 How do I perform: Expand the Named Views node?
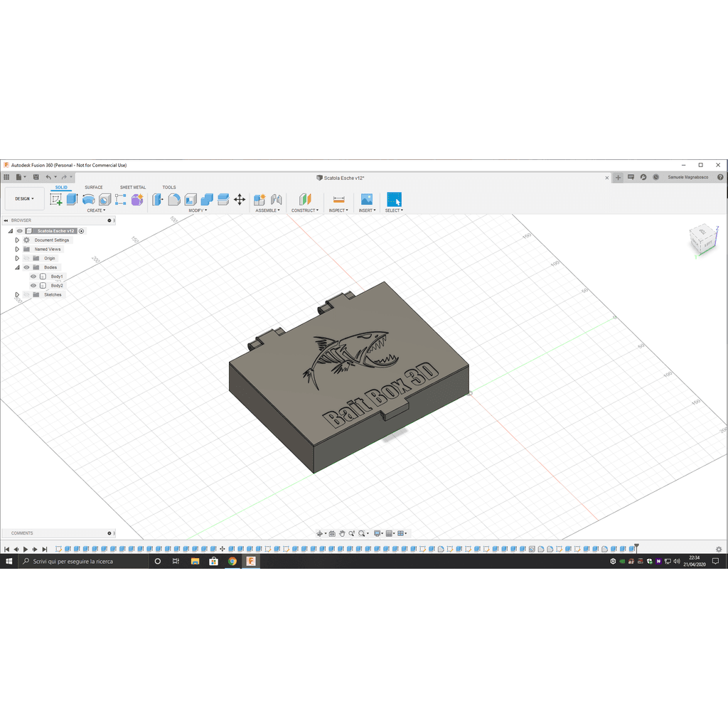17,250
